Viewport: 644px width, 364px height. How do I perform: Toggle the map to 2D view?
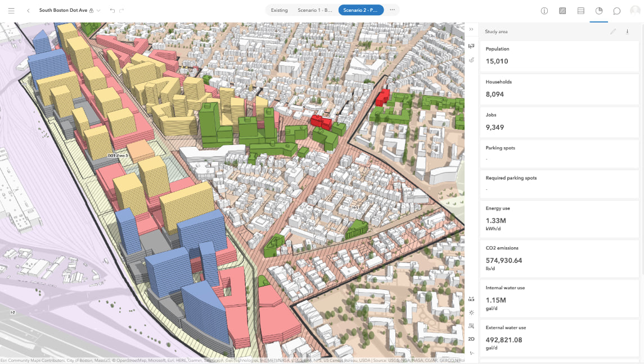471,340
